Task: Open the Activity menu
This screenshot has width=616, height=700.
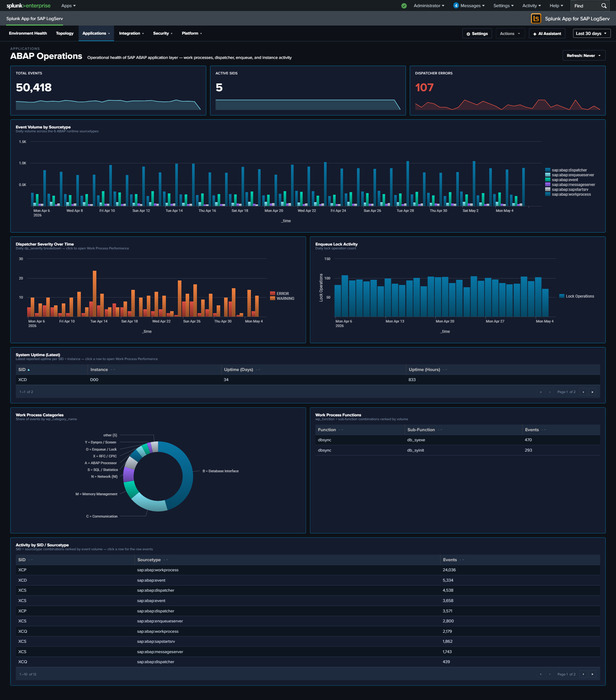Action: [x=531, y=6]
